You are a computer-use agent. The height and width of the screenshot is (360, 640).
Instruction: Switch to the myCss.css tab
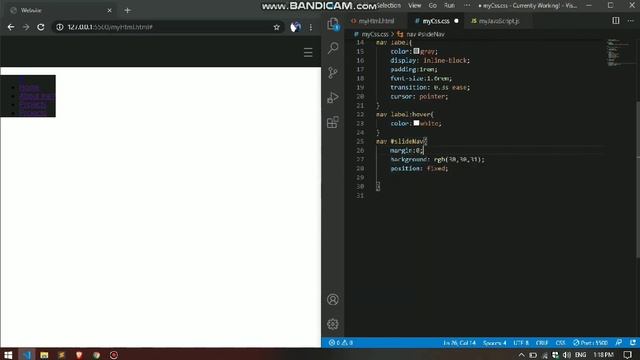[x=436, y=21]
